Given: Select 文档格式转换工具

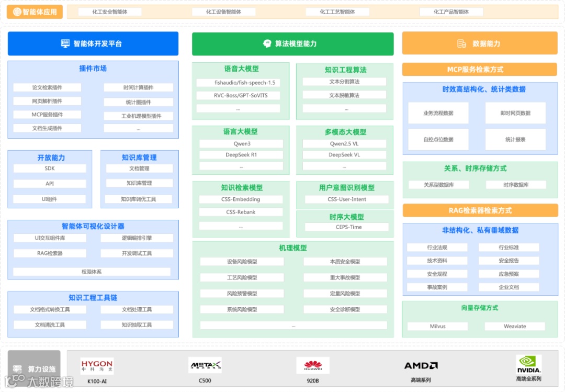Looking at the screenshot, I should (x=50, y=309).
